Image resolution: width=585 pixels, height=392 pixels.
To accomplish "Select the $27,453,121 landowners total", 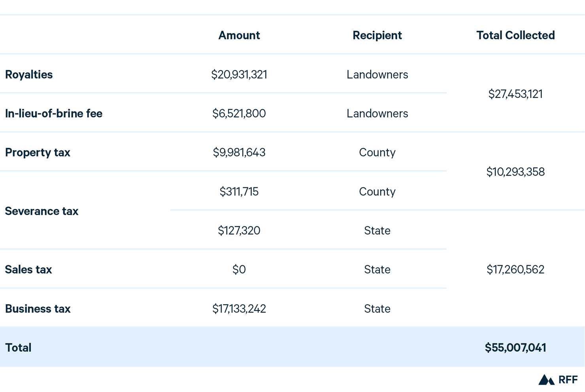I will tap(515, 94).
